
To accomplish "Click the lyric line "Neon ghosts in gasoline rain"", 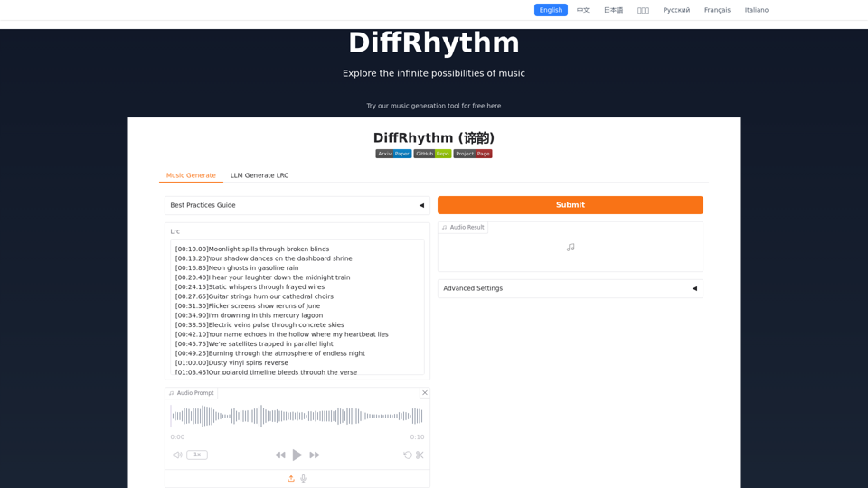I will (x=253, y=267).
